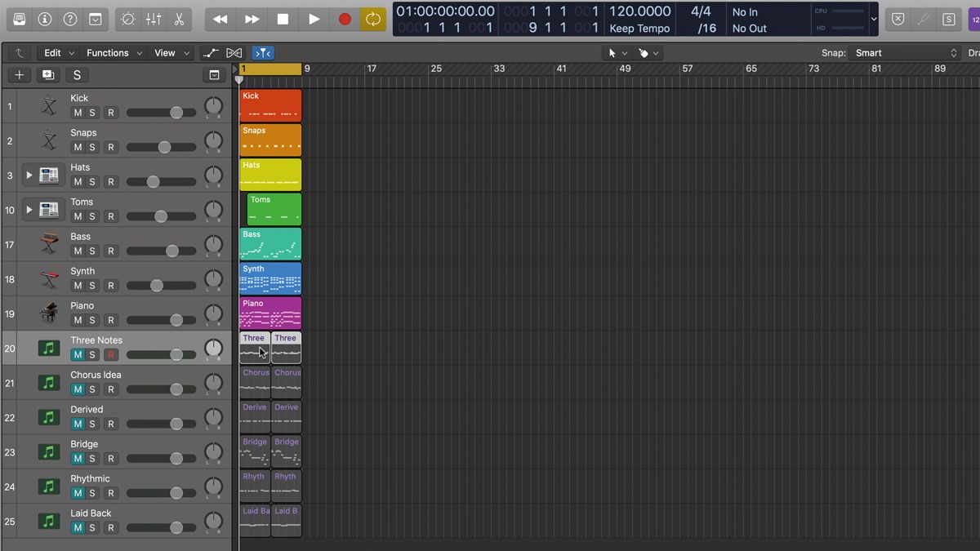Click the Quick Help question mark icon
The width and height of the screenshot is (980, 551).
coord(70,18)
